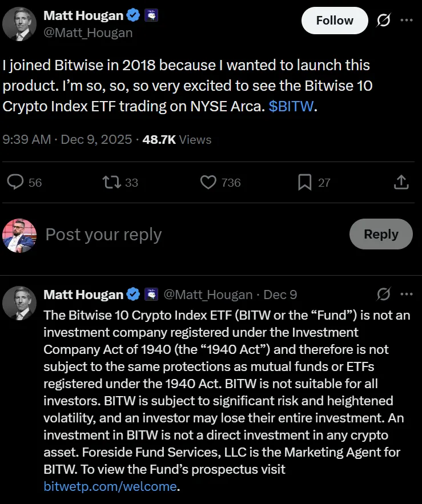Open Matt Hougan's avatar on main tweet

[19, 24]
